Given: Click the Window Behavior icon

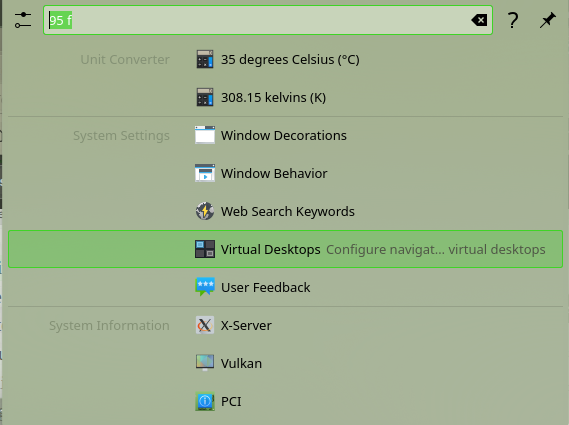Looking at the screenshot, I should pyautogui.click(x=205, y=173).
